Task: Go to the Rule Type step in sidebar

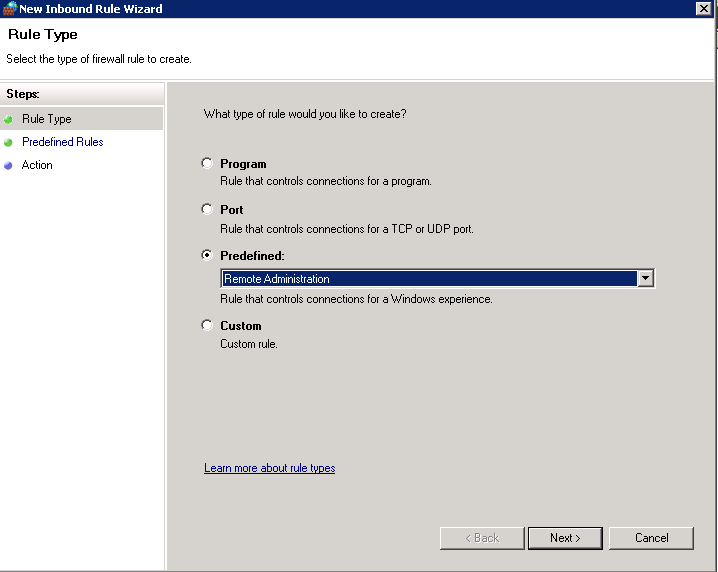Action: [47, 119]
